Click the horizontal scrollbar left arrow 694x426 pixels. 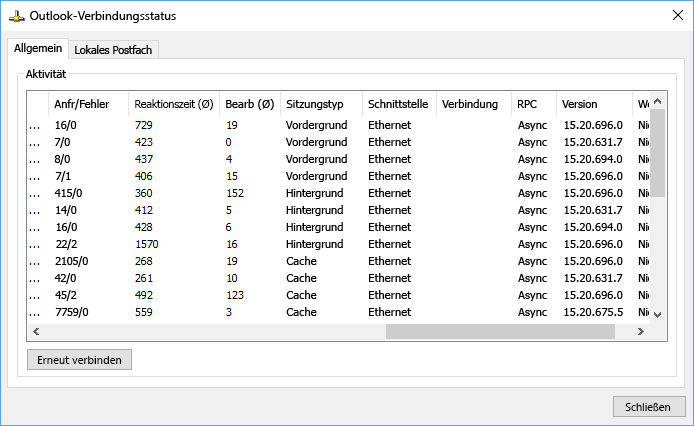[36, 332]
